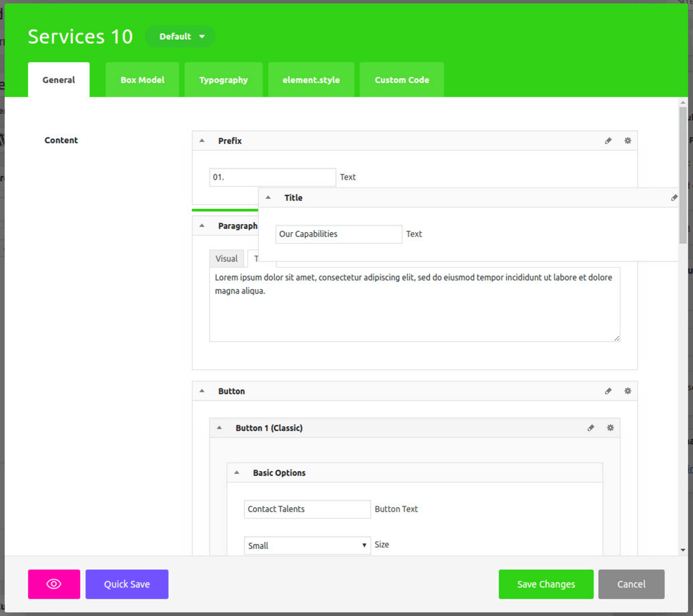Collapse the Prefix section arrow
This screenshot has width=693, height=616.
(202, 141)
